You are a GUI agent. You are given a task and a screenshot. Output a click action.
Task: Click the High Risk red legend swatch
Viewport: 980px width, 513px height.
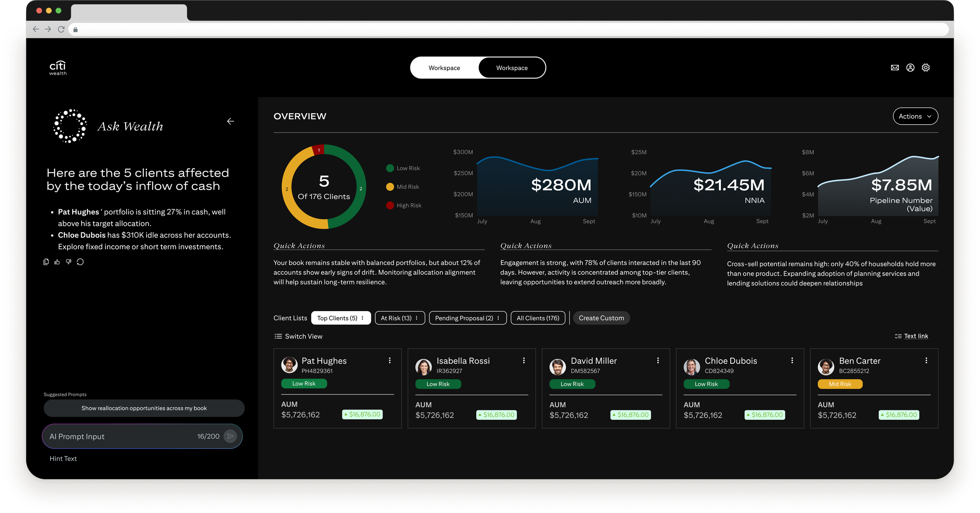pyautogui.click(x=390, y=205)
